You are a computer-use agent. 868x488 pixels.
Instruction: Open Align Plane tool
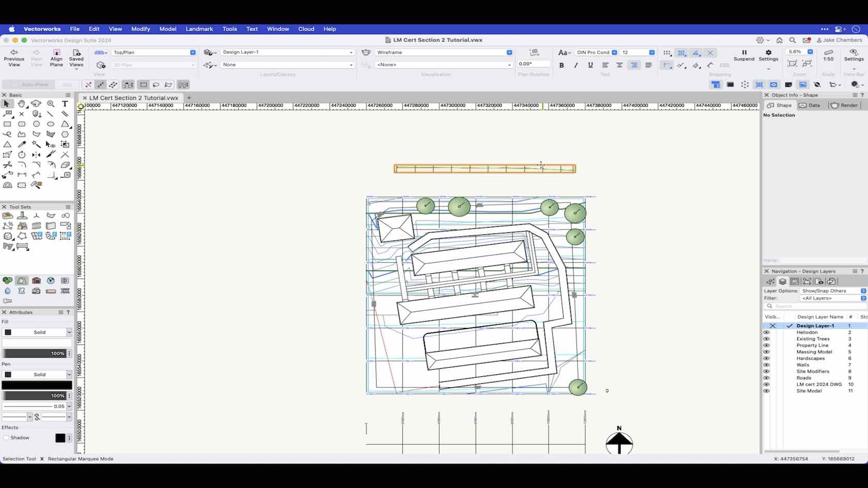coord(56,58)
